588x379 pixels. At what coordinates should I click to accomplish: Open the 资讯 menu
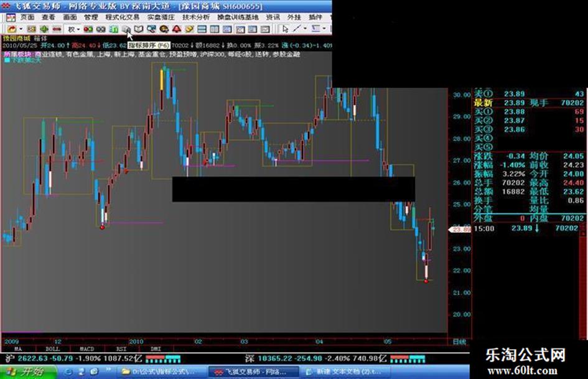[273, 17]
